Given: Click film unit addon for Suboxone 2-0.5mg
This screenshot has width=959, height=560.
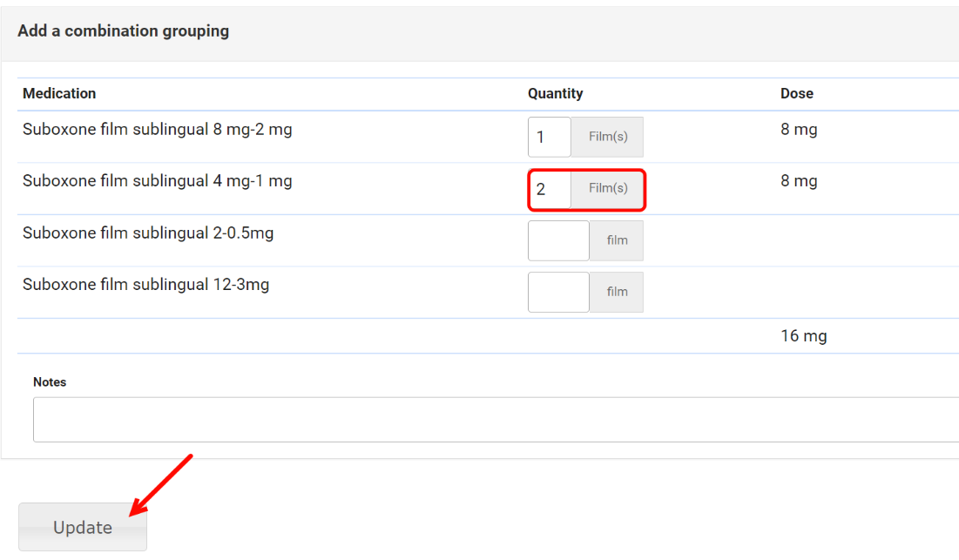Looking at the screenshot, I should (617, 240).
